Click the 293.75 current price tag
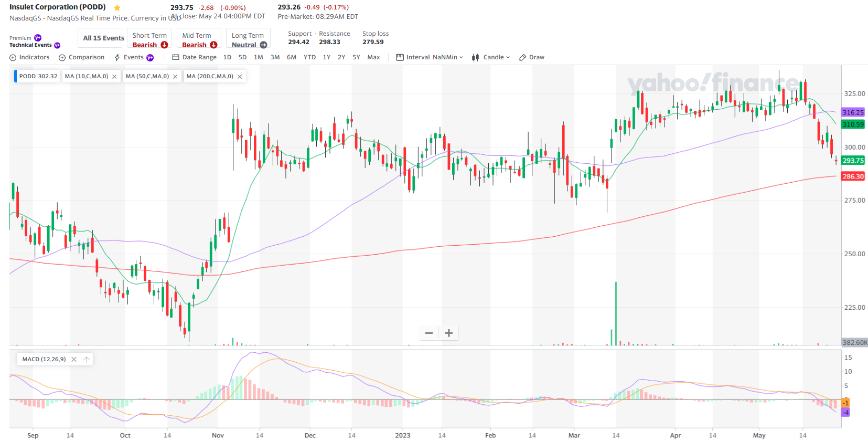Screen dimensions: 868x441 pyautogui.click(x=853, y=161)
